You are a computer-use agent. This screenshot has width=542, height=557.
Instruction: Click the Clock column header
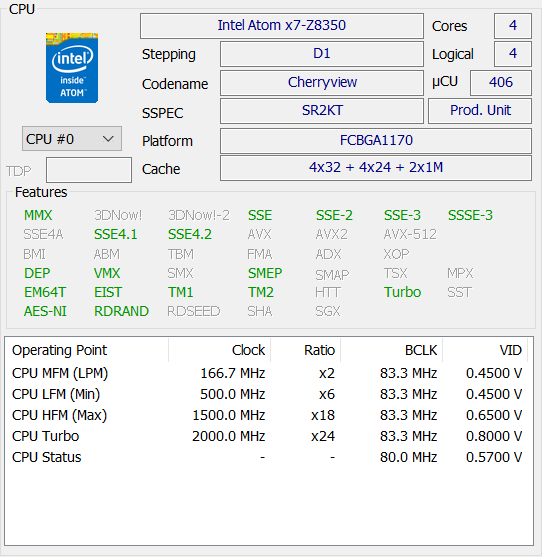click(219, 350)
